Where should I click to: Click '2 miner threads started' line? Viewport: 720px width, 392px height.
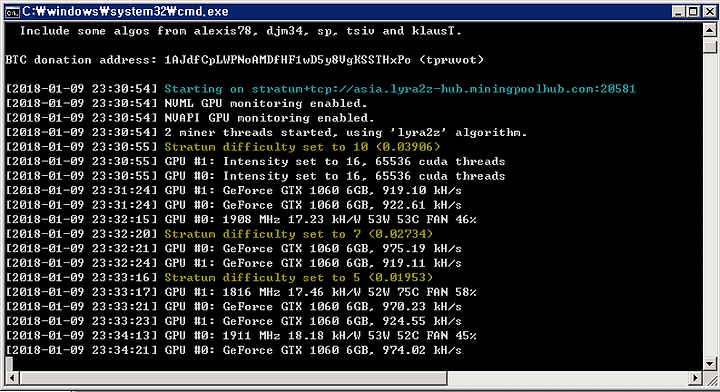pos(346,133)
